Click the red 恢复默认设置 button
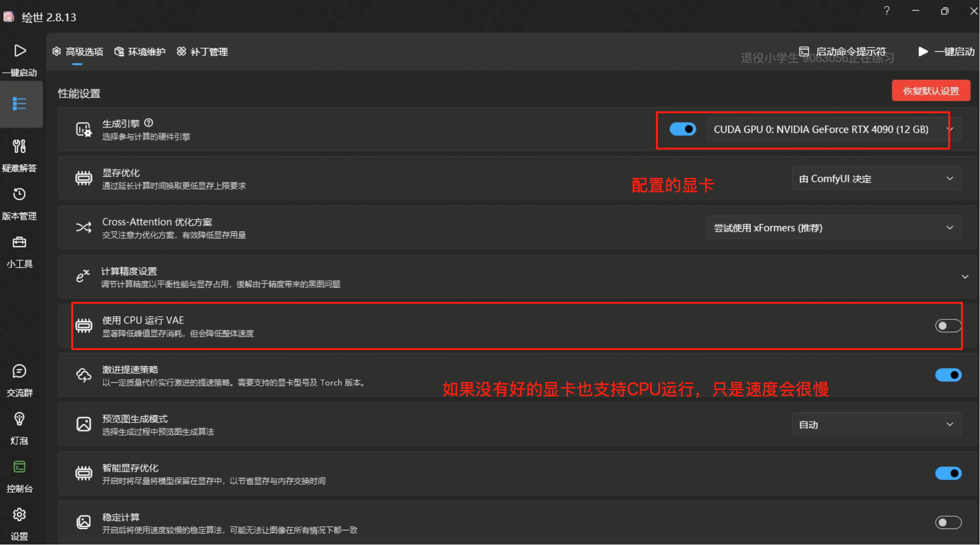Screen dimensions: 980x545 coord(930,91)
